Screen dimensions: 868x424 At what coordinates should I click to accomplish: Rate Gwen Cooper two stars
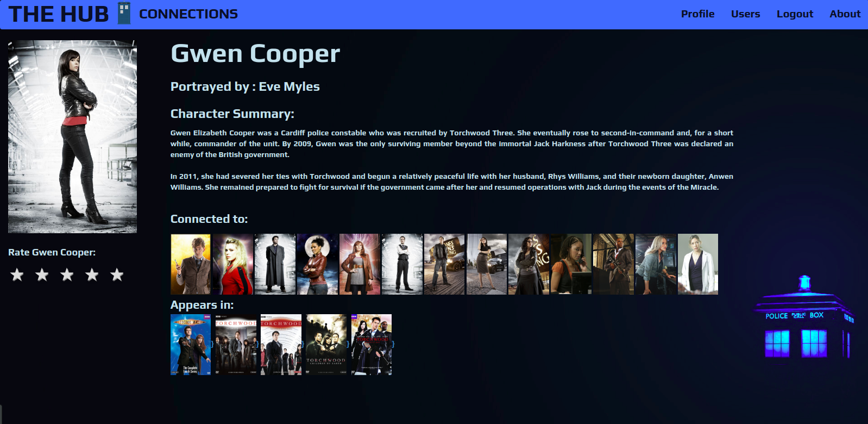[x=42, y=275]
